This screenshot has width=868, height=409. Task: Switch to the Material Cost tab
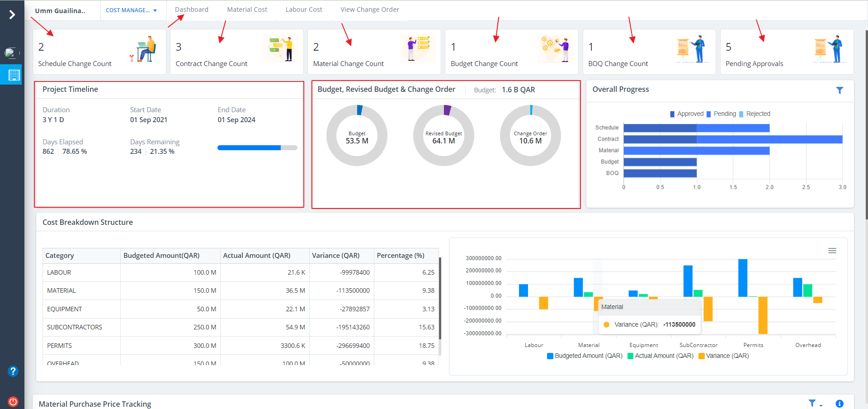[x=247, y=10]
